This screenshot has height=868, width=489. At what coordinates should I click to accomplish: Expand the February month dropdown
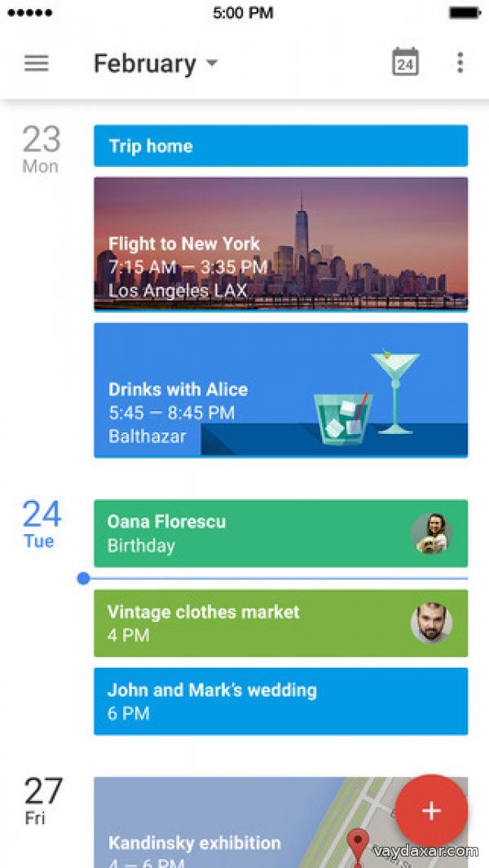point(145,64)
